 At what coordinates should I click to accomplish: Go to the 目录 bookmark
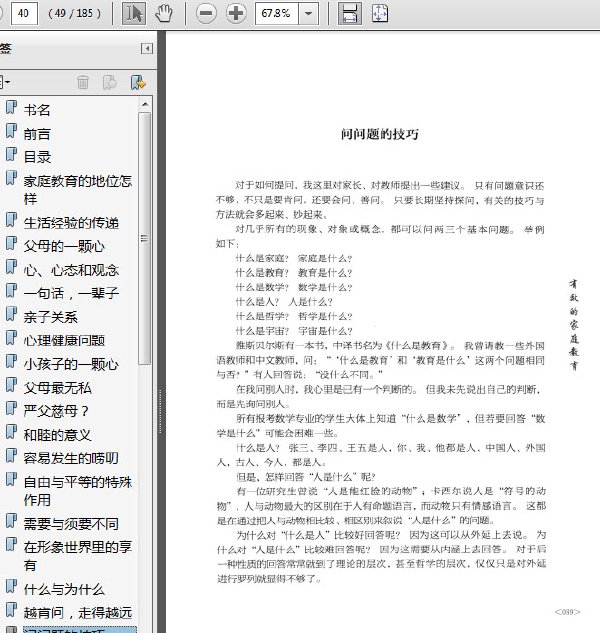point(37,157)
